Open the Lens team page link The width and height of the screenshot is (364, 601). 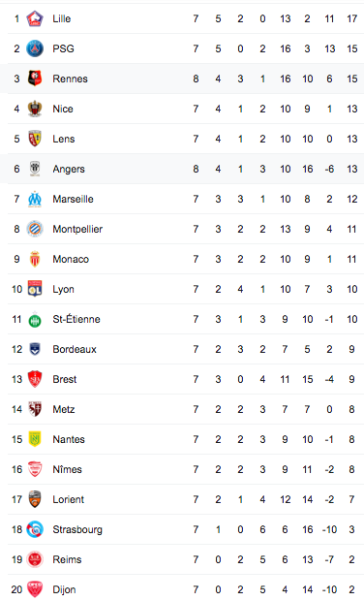click(x=64, y=139)
